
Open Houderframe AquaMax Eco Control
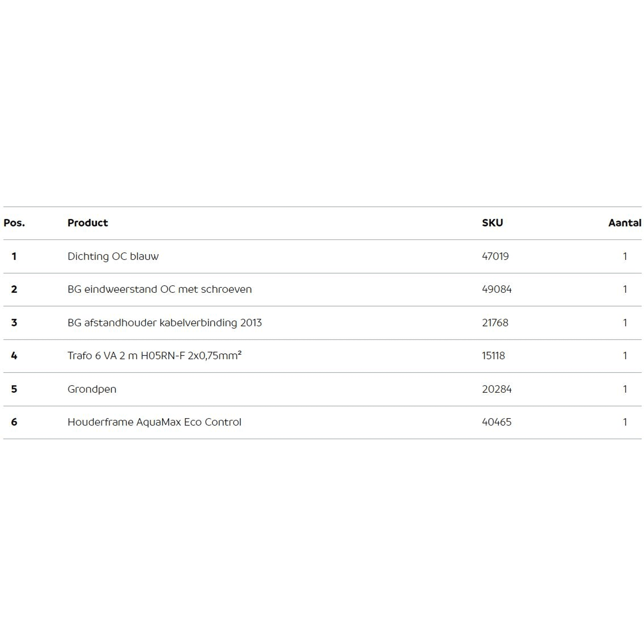(x=154, y=422)
